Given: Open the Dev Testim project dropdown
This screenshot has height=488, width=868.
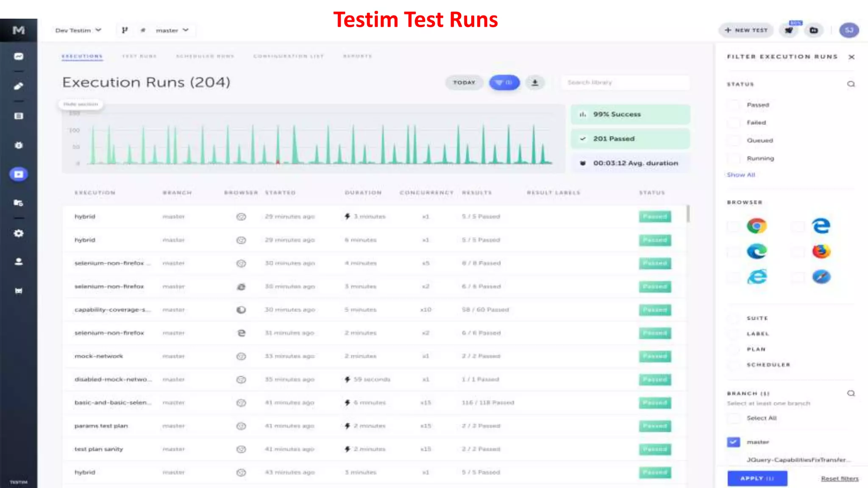Looking at the screenshot, I should [x=78, y=30].
